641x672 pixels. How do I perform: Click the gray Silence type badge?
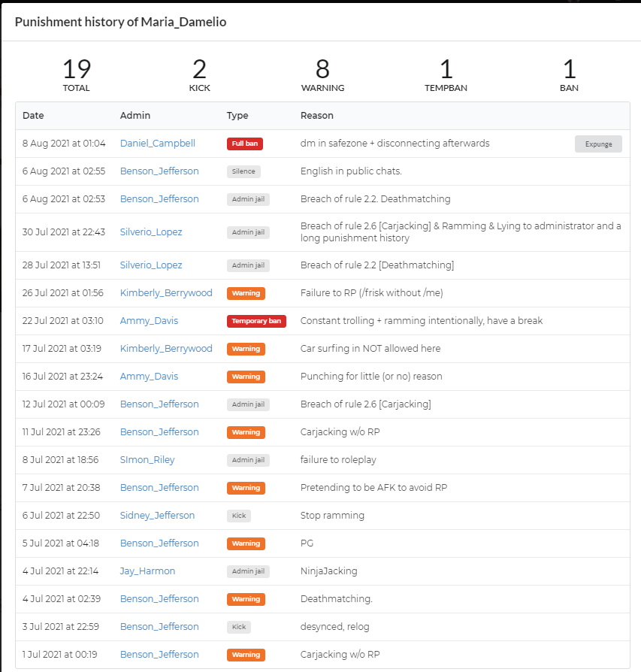click(243, 171)
